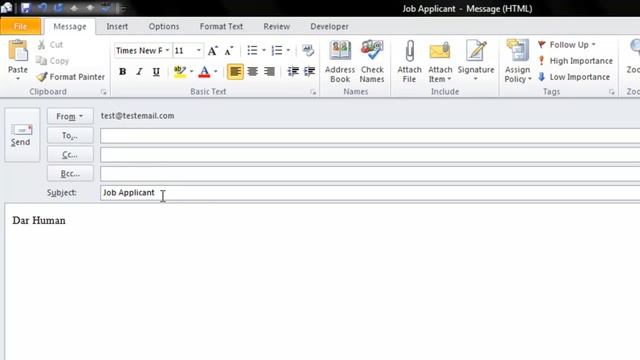
Task: Apply numbered list formatting
Action: pyautogui.click(x=277, y=50)
